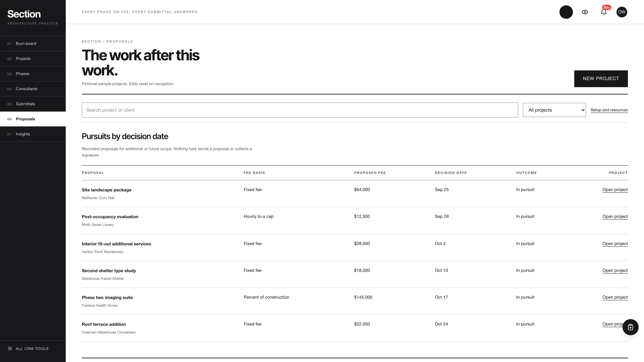Click Bellhaven Civic Hall client name
This screenshot has height=362, width=644.
(x=98, y=198)
